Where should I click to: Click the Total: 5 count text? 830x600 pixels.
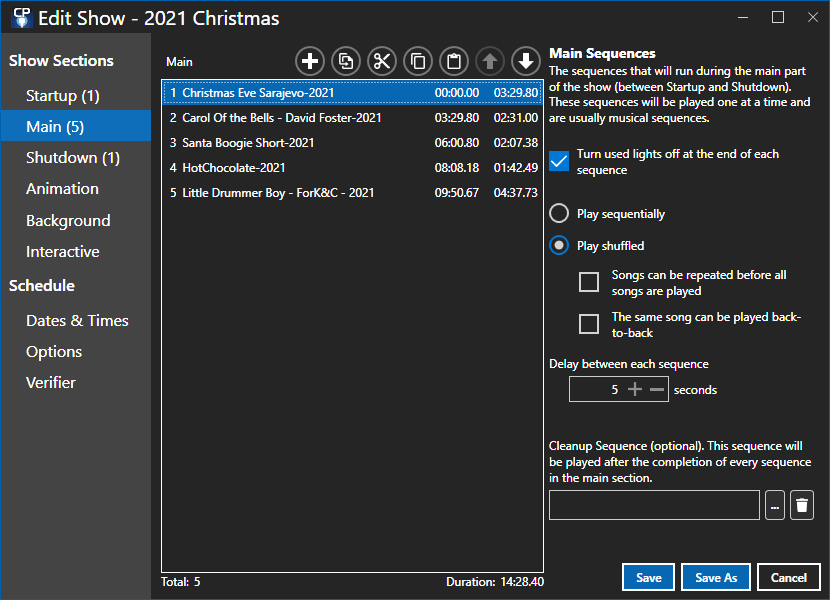tap(181, 582)
